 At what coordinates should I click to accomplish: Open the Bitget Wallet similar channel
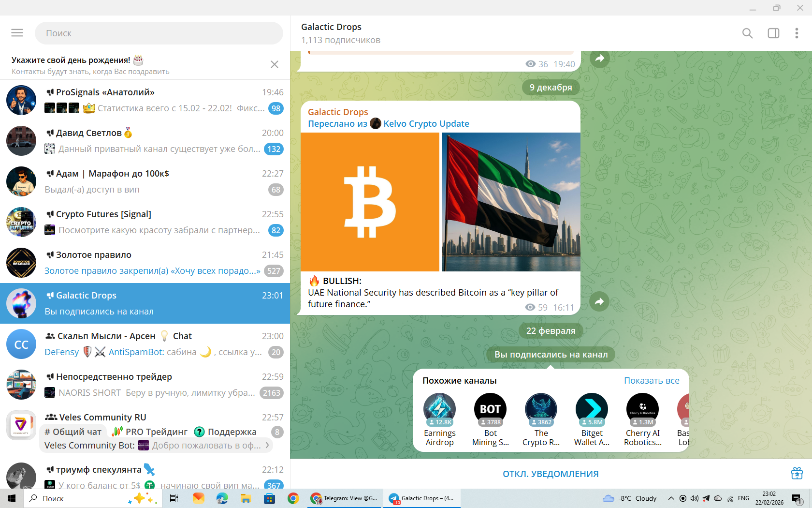coord(592,420)
